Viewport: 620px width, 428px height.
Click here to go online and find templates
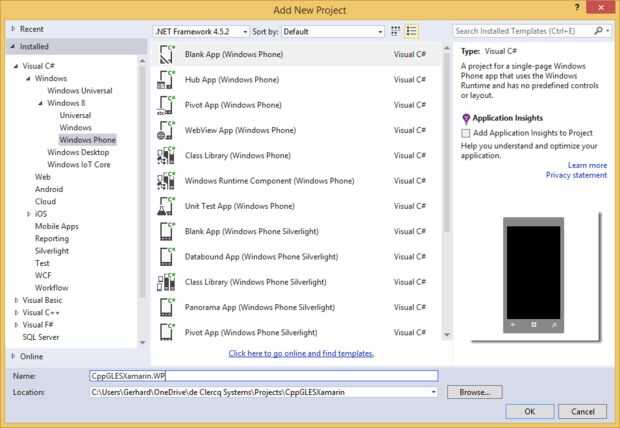301,354
